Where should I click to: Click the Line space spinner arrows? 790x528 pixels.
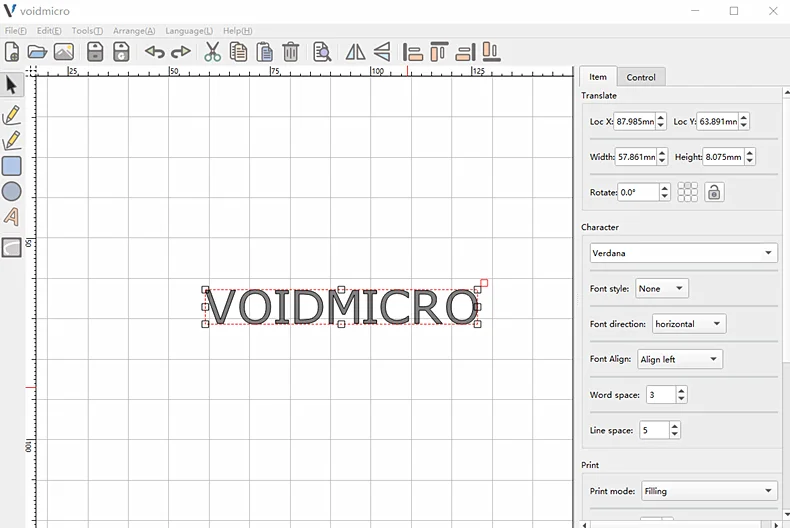675,430
